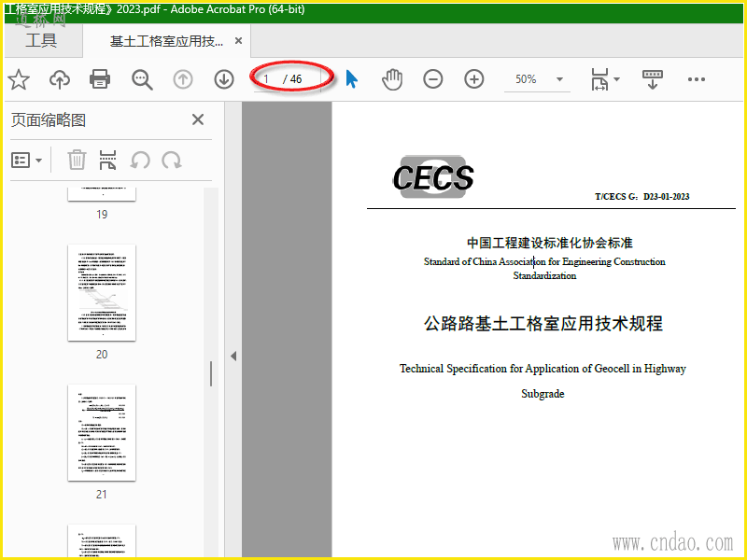Print the document using printer icon
747x560 pixels.
100,79
